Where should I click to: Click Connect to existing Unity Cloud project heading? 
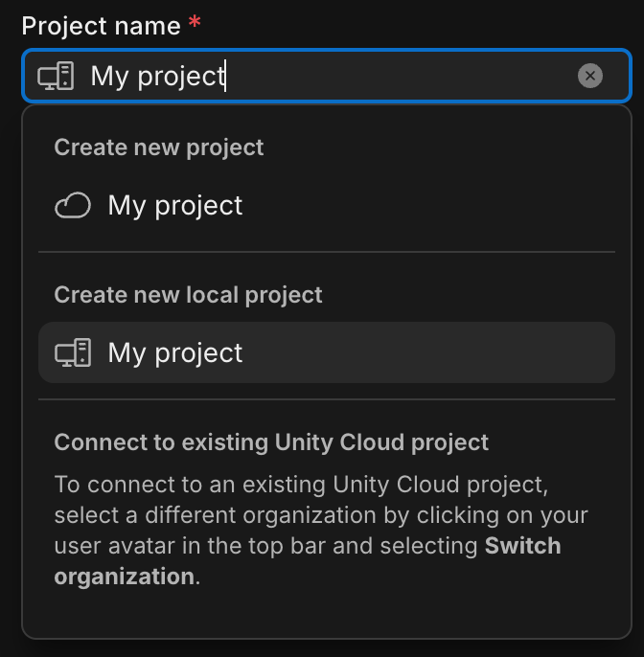coord(271,442)
